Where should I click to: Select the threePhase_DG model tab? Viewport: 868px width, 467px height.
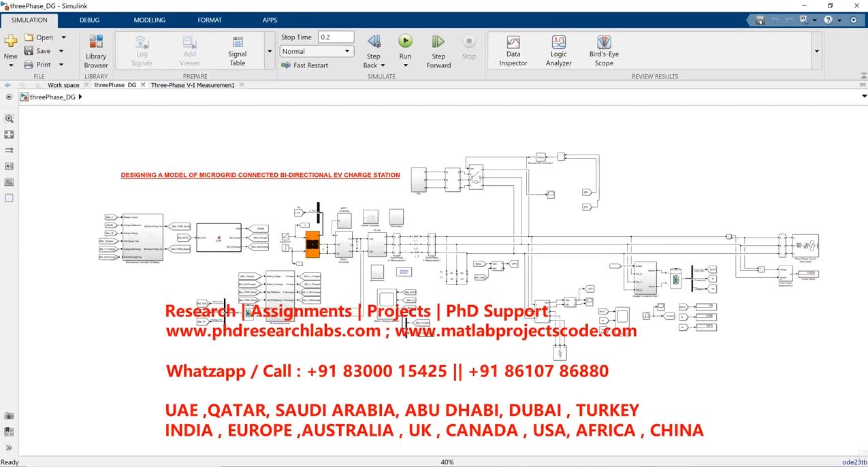pyautogui.click(x=115, y=85)
